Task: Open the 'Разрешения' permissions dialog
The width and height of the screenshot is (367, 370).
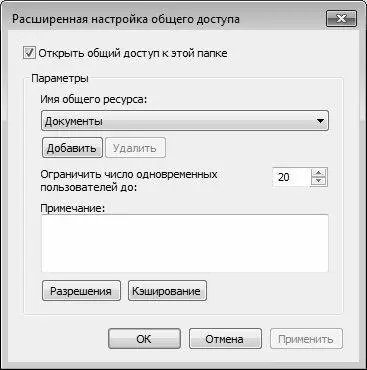Action: pyautogui.click(x=81, y=291)
